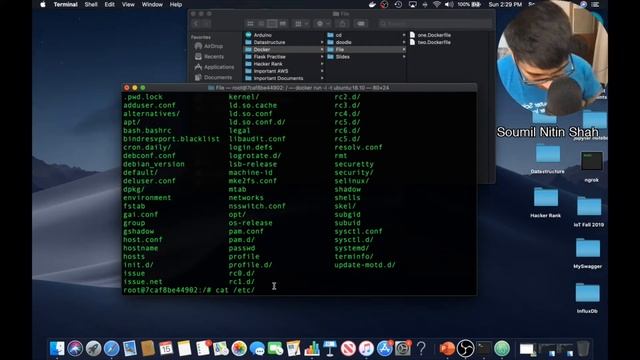Viewport: 640px width, 360px height.
Task: Expand cd folder arrow in Finder
Action: pos(404,35)
